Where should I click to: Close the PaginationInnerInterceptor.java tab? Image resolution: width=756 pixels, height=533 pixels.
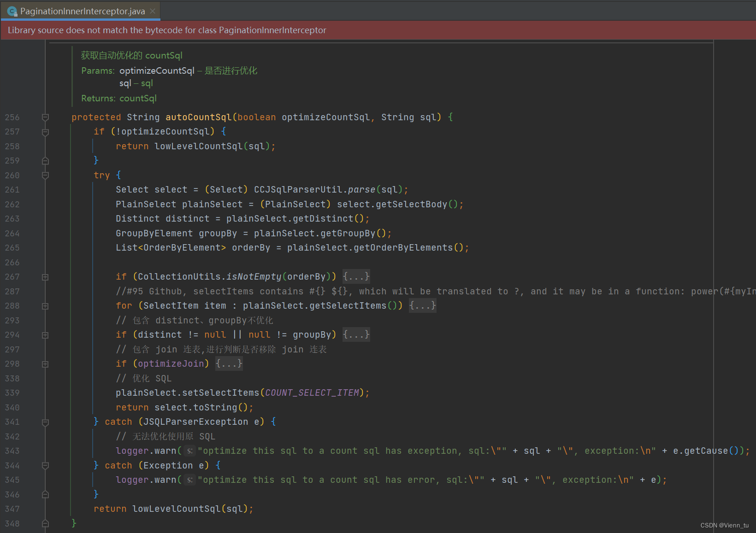[153, 11]
